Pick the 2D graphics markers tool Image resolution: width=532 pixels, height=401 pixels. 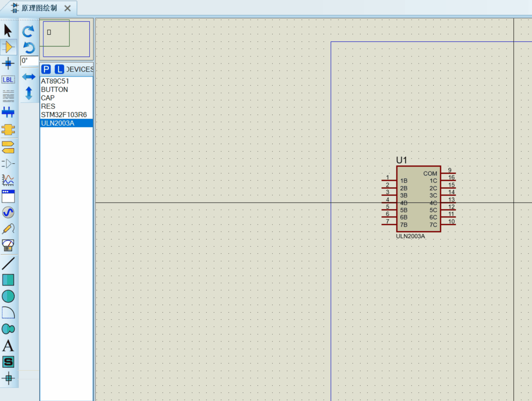click(8, 378)
